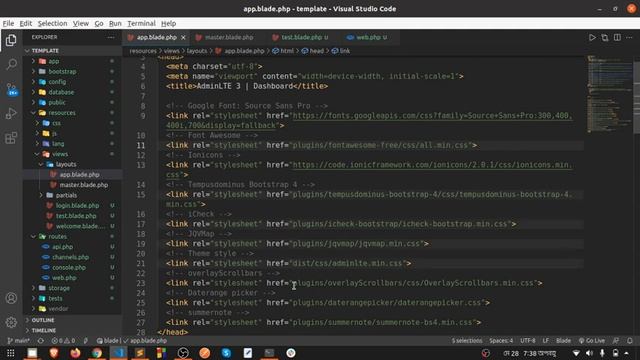Expand the app folder

[x=72, y=61]
